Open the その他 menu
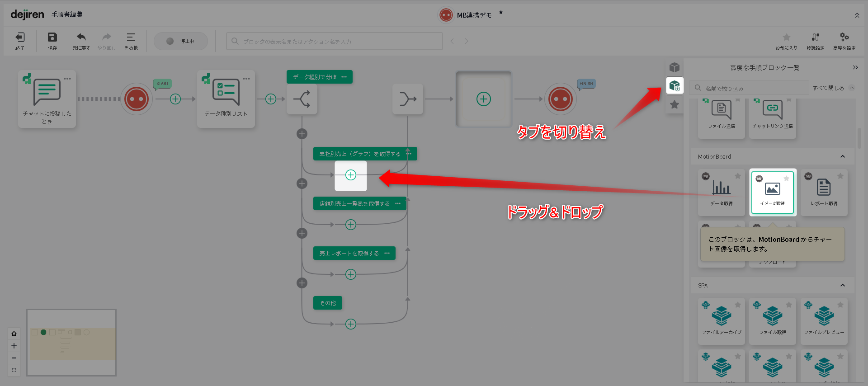The image size is (868, 386). coord(131,41)
